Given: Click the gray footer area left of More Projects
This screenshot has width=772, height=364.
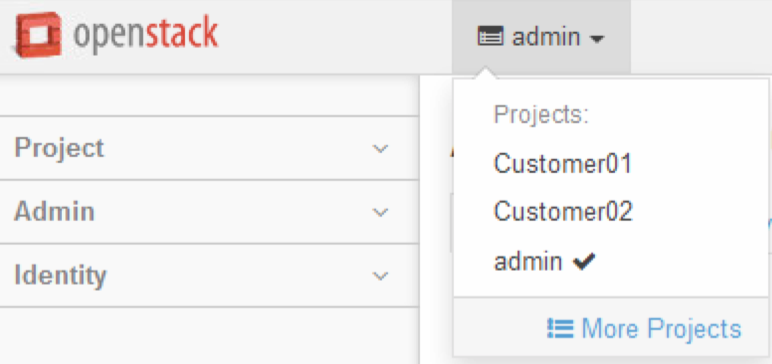Looking at the screenshot, I should coord(499,327).
